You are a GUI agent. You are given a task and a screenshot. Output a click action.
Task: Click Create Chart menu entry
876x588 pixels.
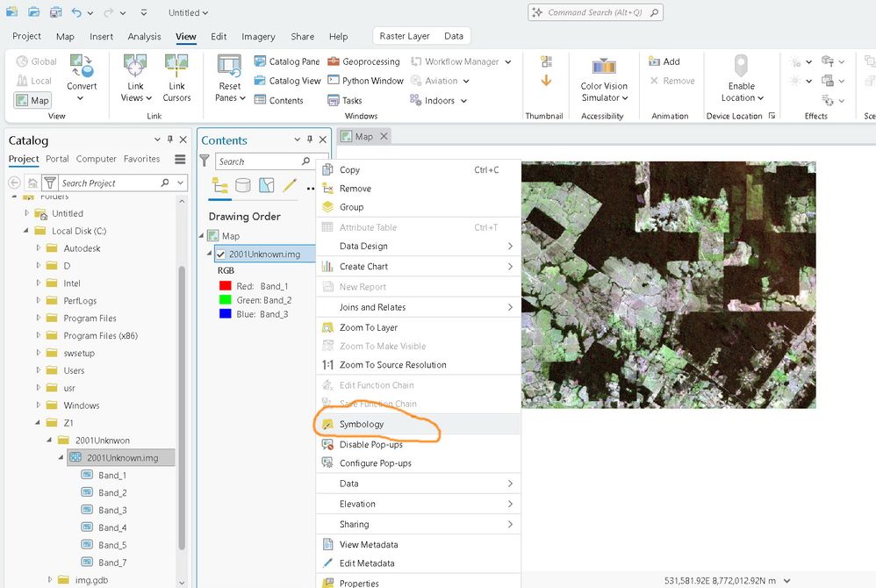418,267
